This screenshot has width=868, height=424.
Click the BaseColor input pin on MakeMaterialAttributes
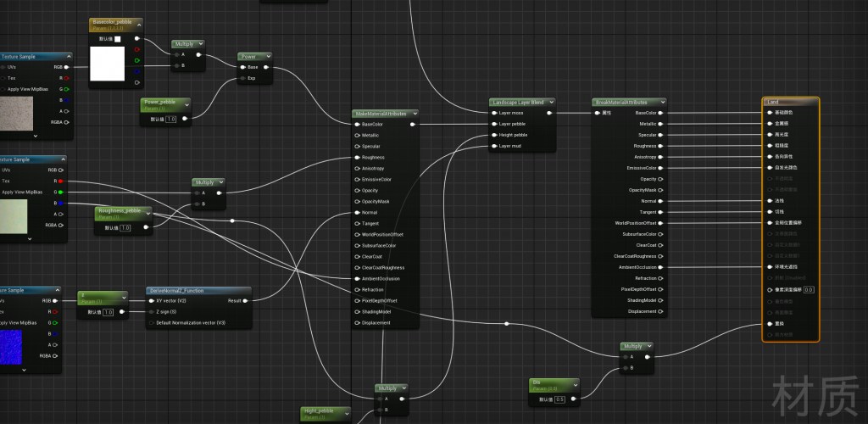pyautogui.click(x=357, y=124)
